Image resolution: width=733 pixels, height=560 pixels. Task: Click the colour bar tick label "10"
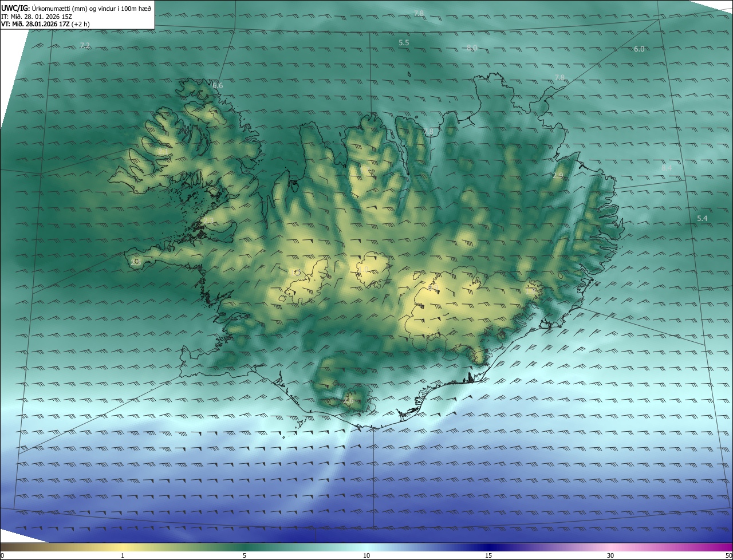click(x=366, y=555)
